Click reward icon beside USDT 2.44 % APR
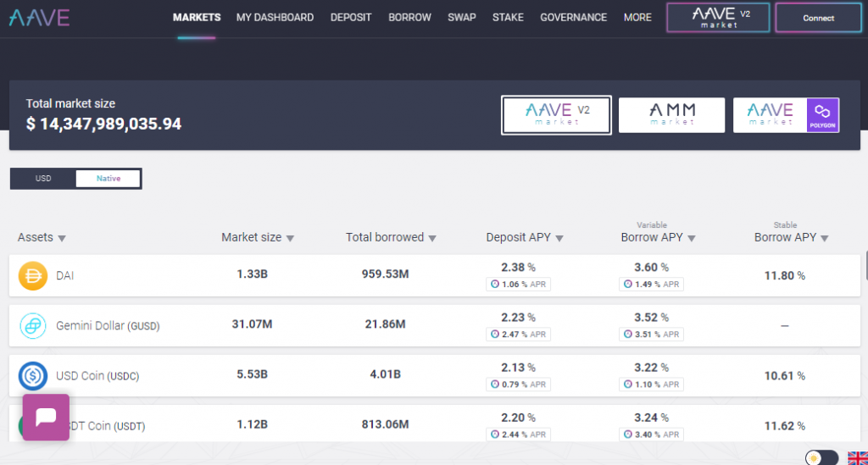Image resolution: width=868 pixels, height=465 pixels. [495, 435]
